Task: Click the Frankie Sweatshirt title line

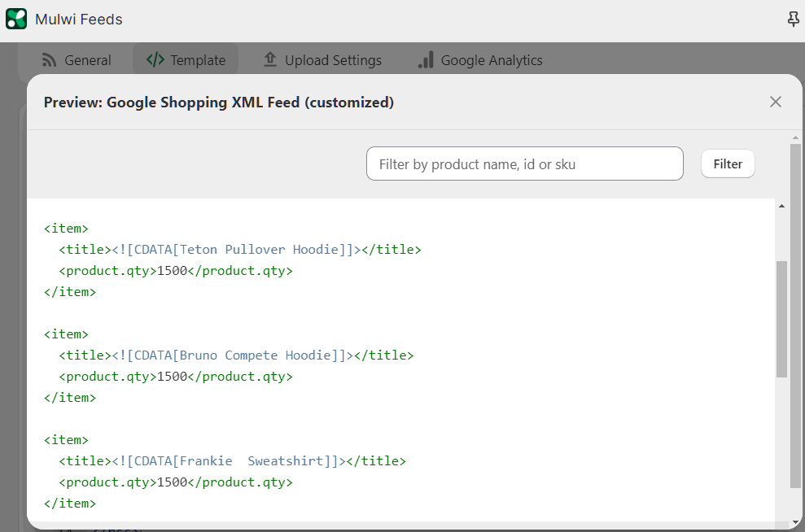Action: click(x=232, y=460)
